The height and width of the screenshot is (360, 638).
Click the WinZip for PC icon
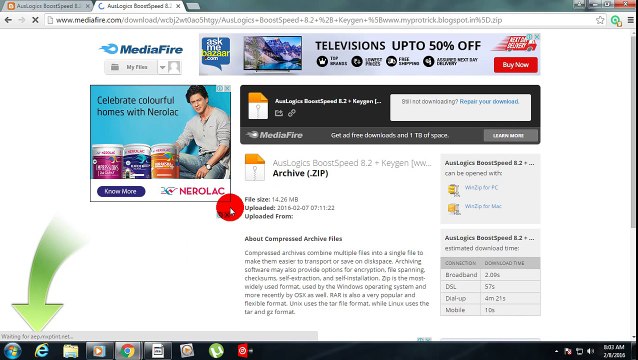tap(454, 190)
